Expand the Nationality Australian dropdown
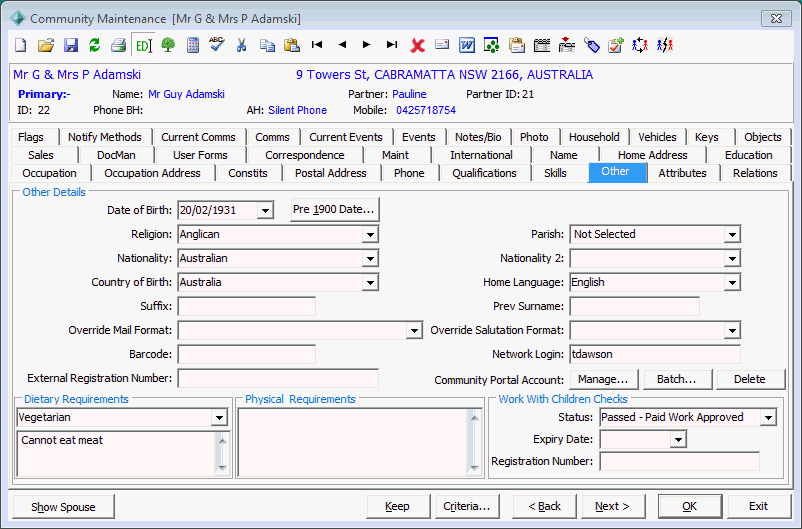Viewport: 802px width, 529px height. click(x=370, y=258)
